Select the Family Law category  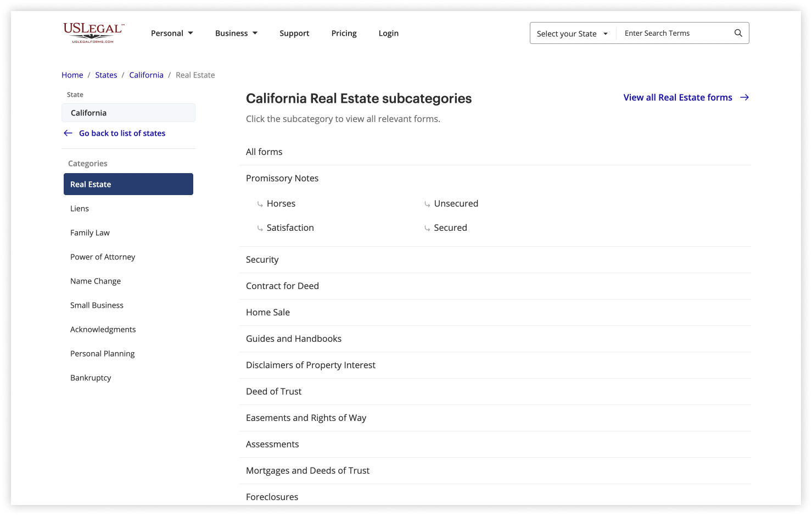click(x=89, y=232)
